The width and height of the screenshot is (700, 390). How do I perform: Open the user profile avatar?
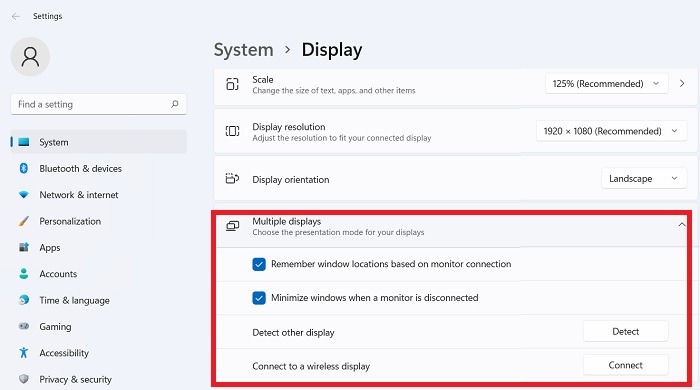(30, 57)
